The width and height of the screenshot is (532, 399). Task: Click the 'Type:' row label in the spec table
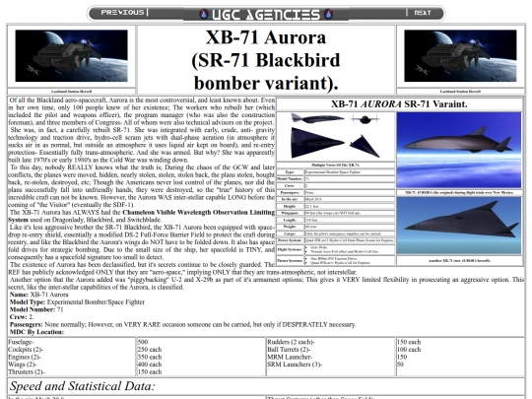click(290, 172)
